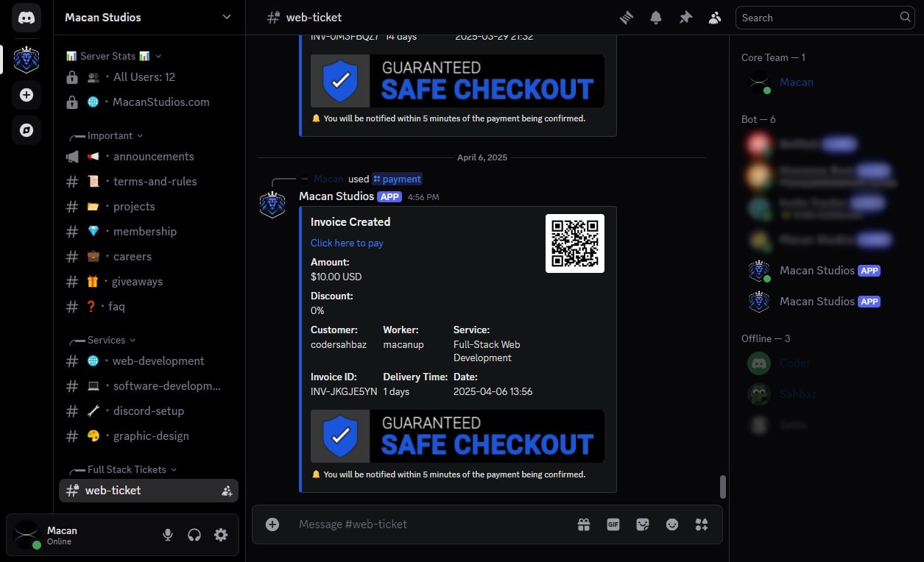Click the web-ticket title in header

(314, 17)
